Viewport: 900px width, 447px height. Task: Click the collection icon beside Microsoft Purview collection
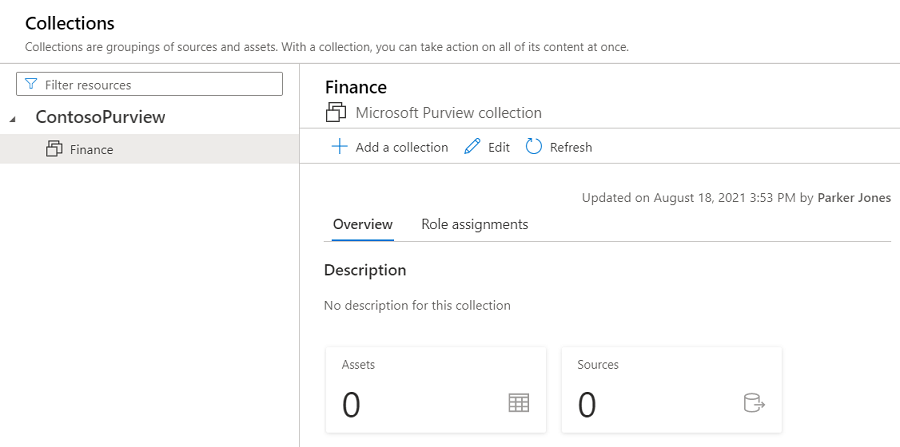[x=336, y=113]
